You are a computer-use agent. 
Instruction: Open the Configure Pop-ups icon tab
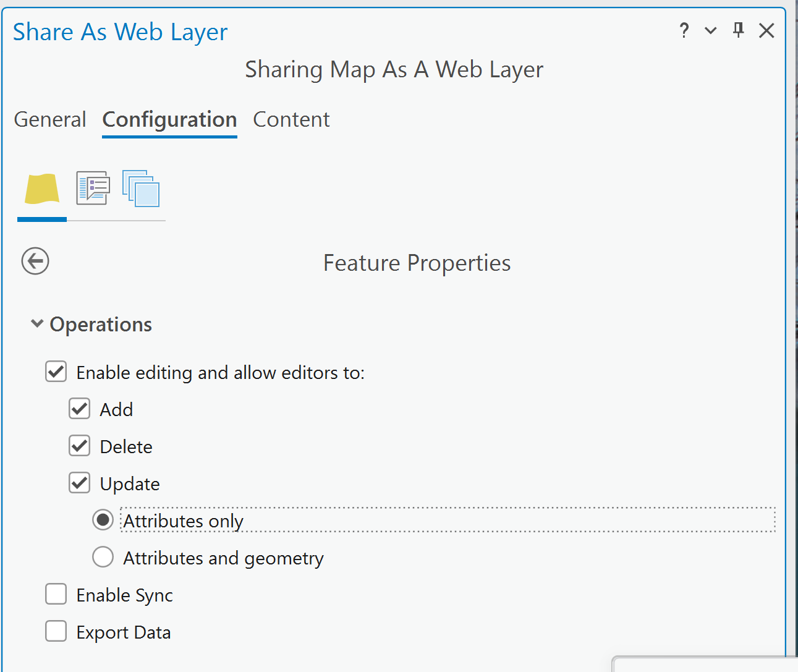pos(93,188)
